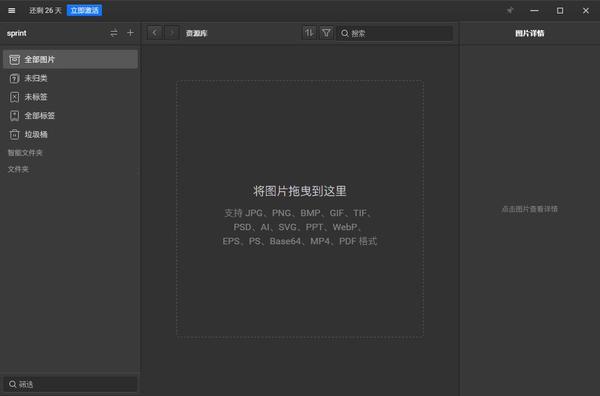The image size is (600, 396).
Task: Close the application window
Action: pyautogui.click(x=586, y=10)
